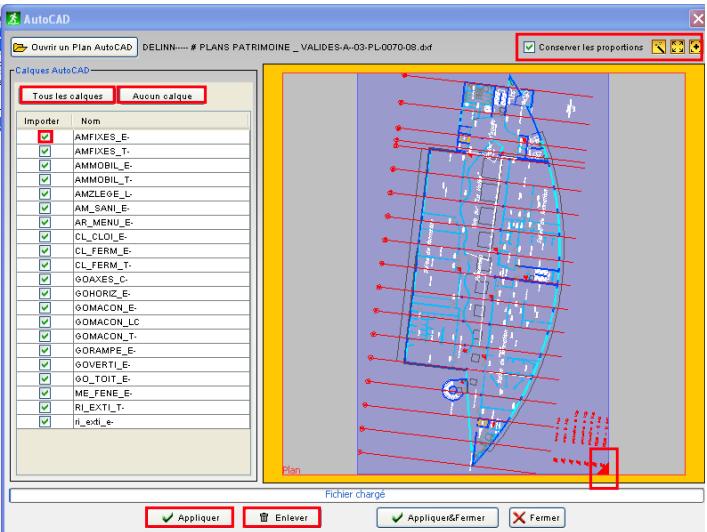Viewport: 707px width, 532px height.
Task: Toggle import checkbox for CL_FERM_T-
Action: click(x=45, y=265)
